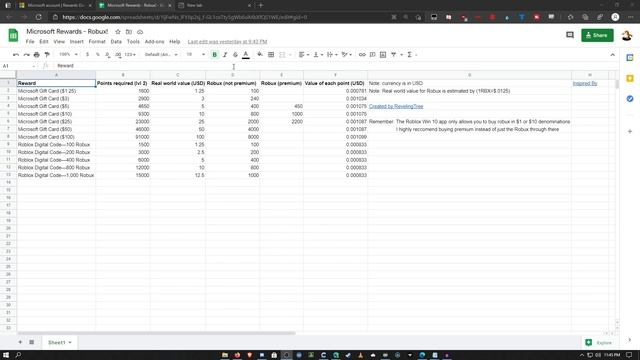Click the Insert comment icon

(x=373, y=55)
